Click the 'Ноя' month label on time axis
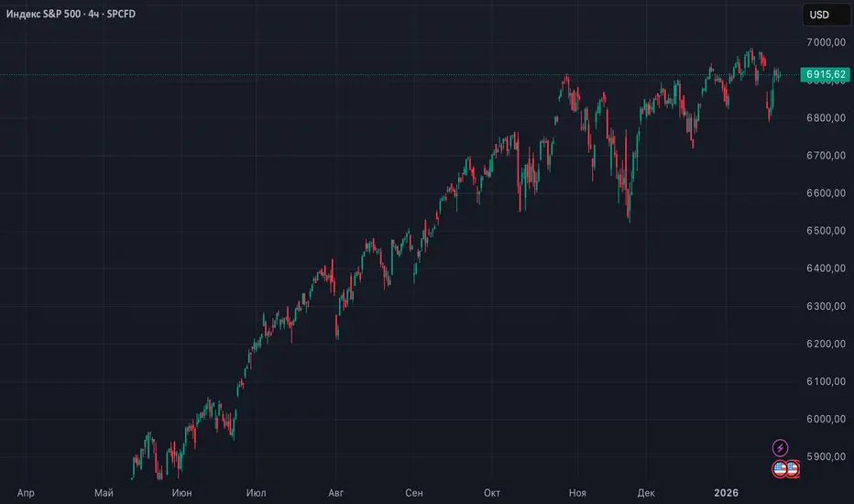 tap(577, 493)
